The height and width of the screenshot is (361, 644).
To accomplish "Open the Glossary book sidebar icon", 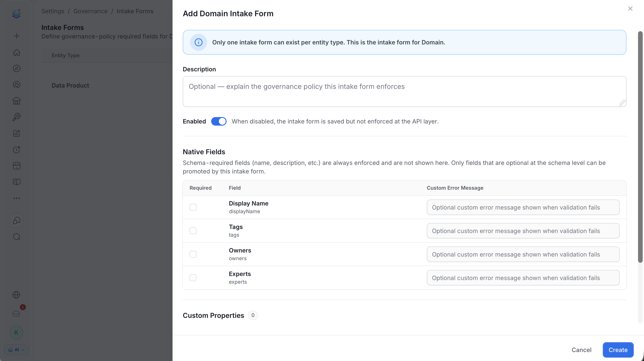I will click(x=16, y=182).
